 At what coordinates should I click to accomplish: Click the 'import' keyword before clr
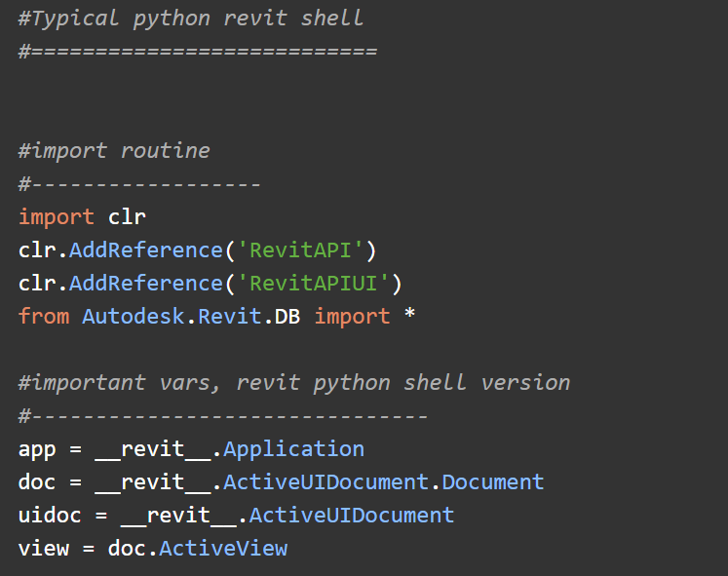(x=57, y=216)
